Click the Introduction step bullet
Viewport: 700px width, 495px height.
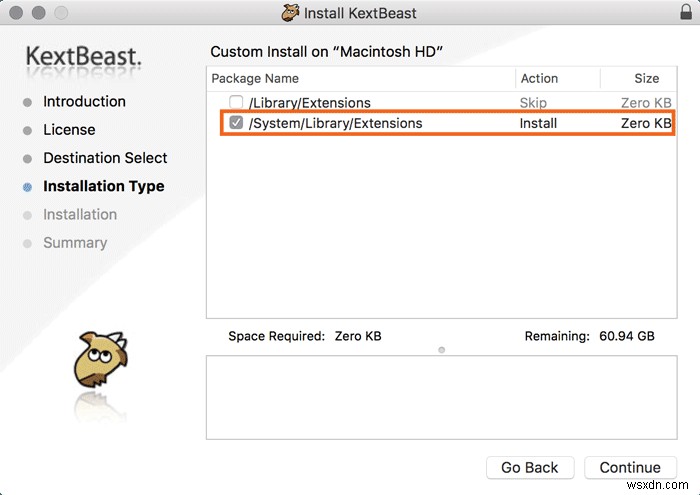pyautogui.click(x=28, y=102)
